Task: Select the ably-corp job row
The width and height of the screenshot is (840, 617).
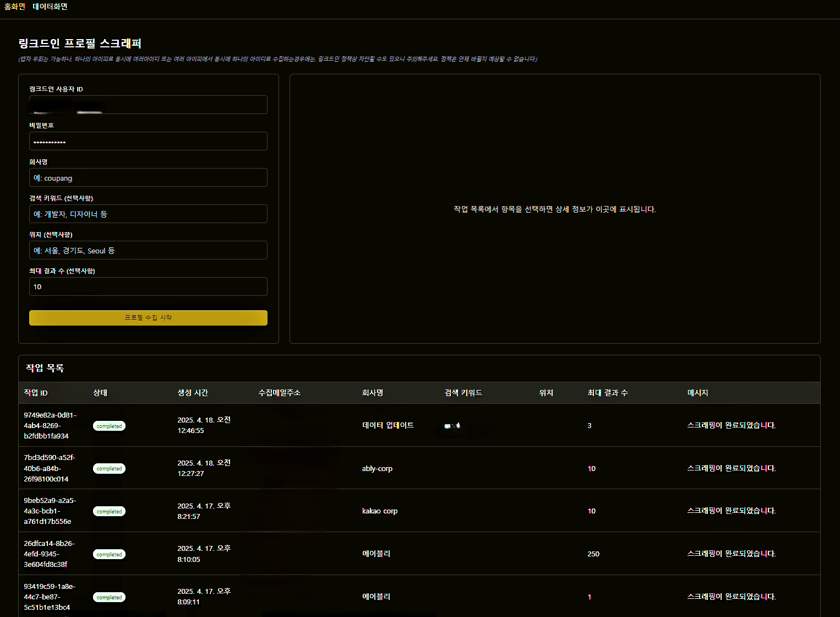Action: (x=377, y=468)
